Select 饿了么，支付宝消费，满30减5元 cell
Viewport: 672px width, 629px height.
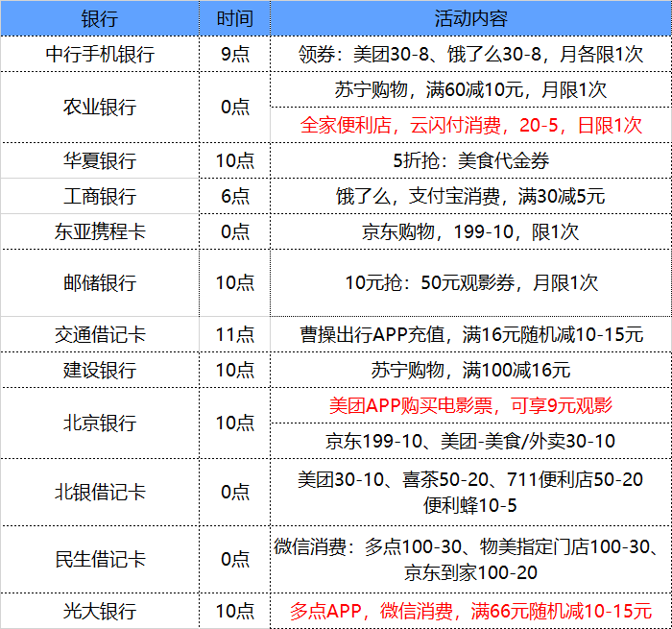(x=470, y=196)
